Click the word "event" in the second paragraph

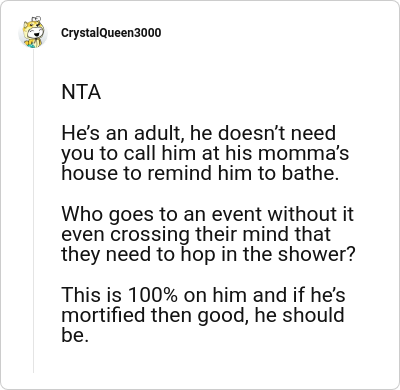point(236,214)
